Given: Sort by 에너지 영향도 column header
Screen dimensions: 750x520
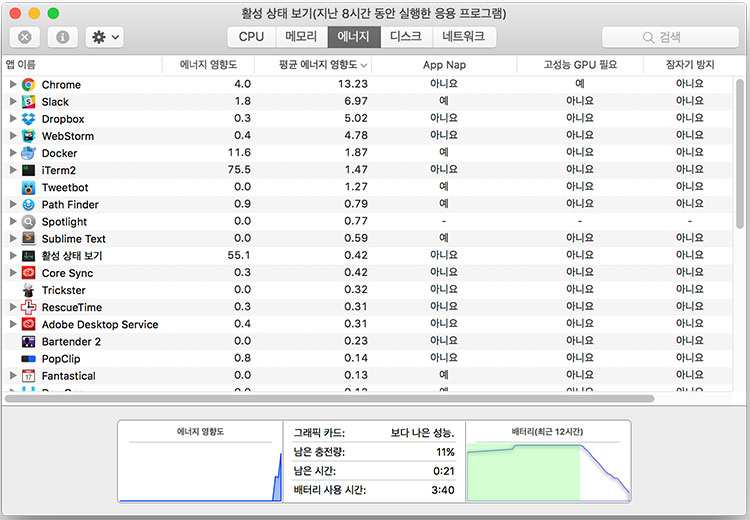Looking at the screenshot, I should click(208, 65).
